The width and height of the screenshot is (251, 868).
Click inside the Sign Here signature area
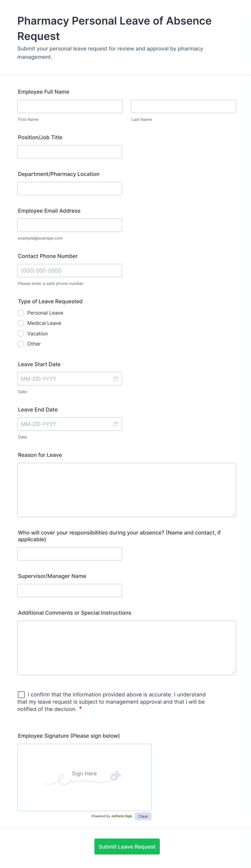click(84, 775)
